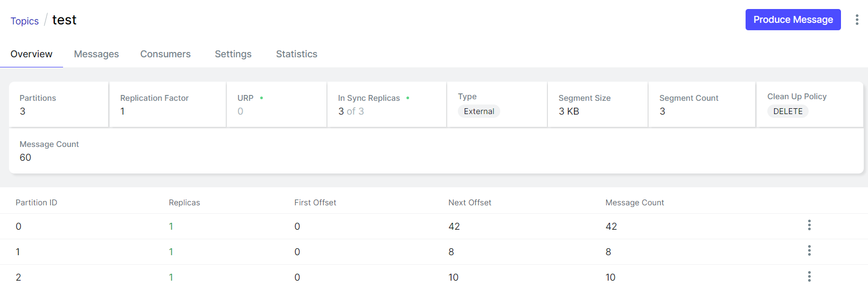
Task: Open replica 1 link for partition 0
Action: point(171,227)
